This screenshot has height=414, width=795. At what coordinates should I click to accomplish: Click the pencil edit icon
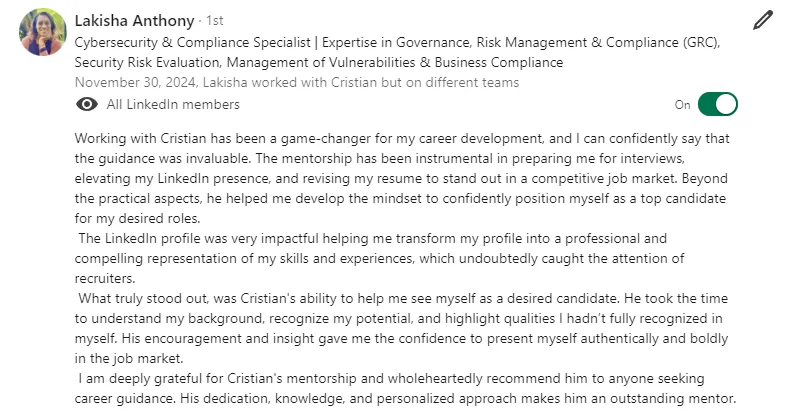(763, 20)
